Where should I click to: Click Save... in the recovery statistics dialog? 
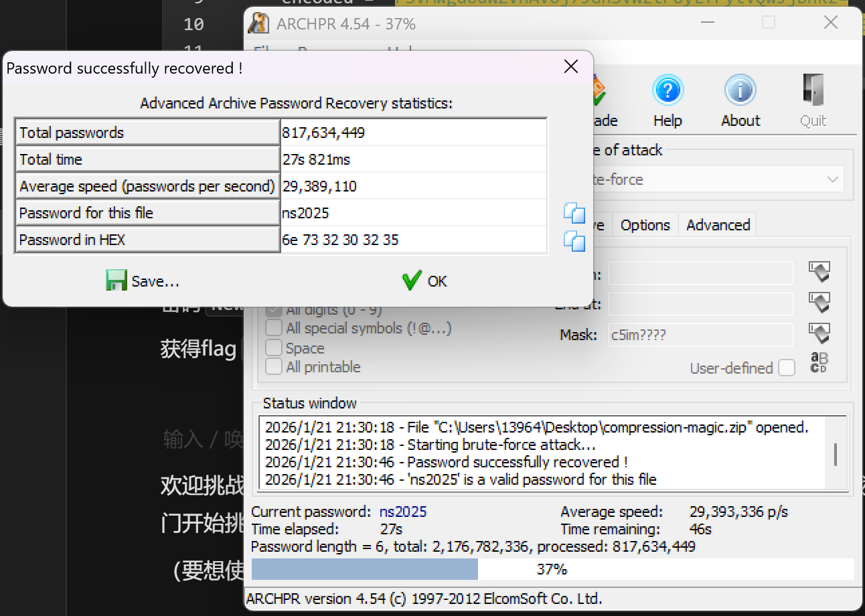[x=143, y=281]
